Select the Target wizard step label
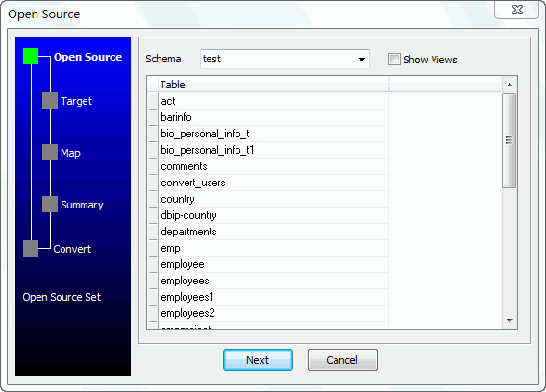546x392 pixels. coord(76,101)
